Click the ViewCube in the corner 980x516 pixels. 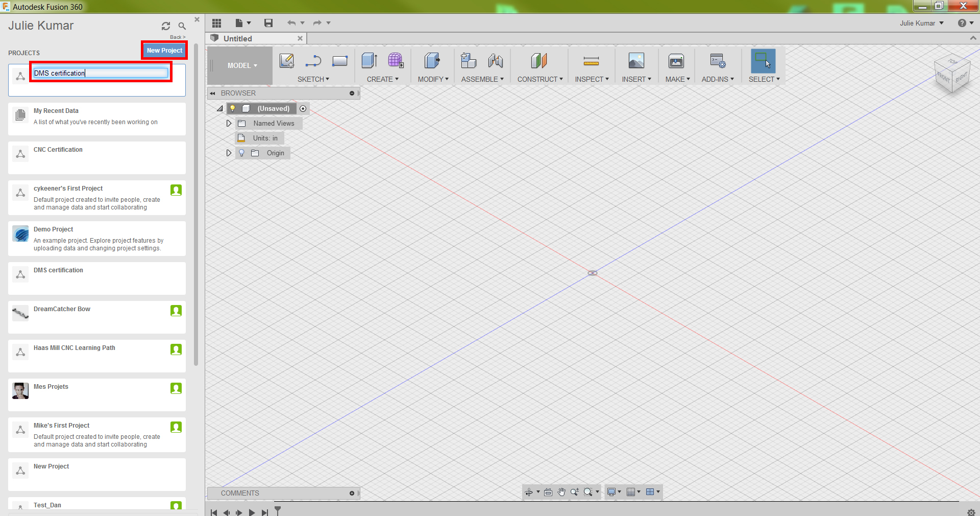click(x=952, y=75)
